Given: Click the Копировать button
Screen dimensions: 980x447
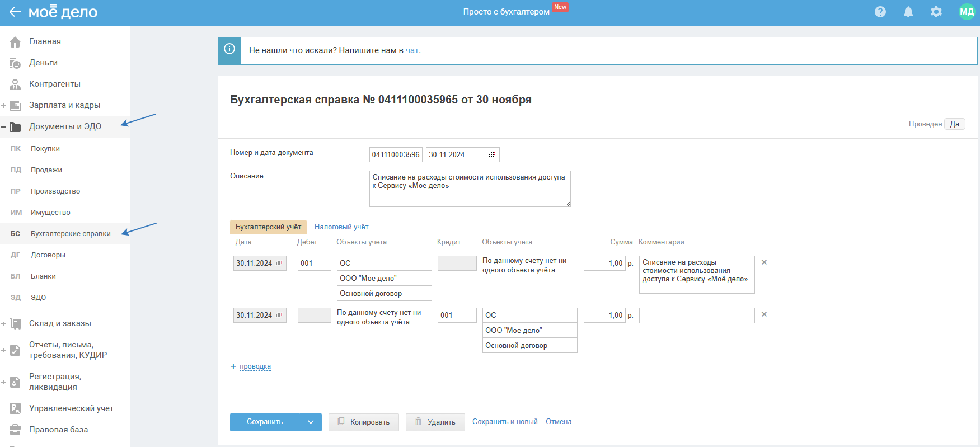Looking at the screenshot, I should [x=364, y=422].
